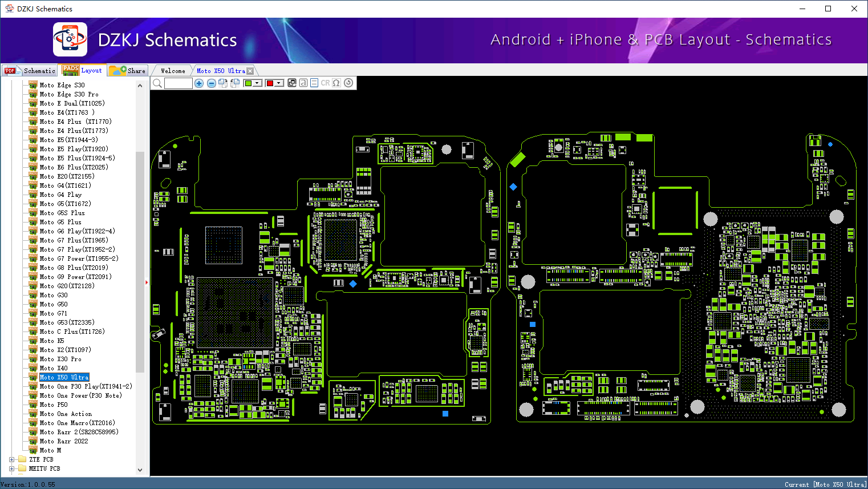Click the device list scroll-down arrow
This screenshot has height=489, width=868.
click(x=140, y=470)
